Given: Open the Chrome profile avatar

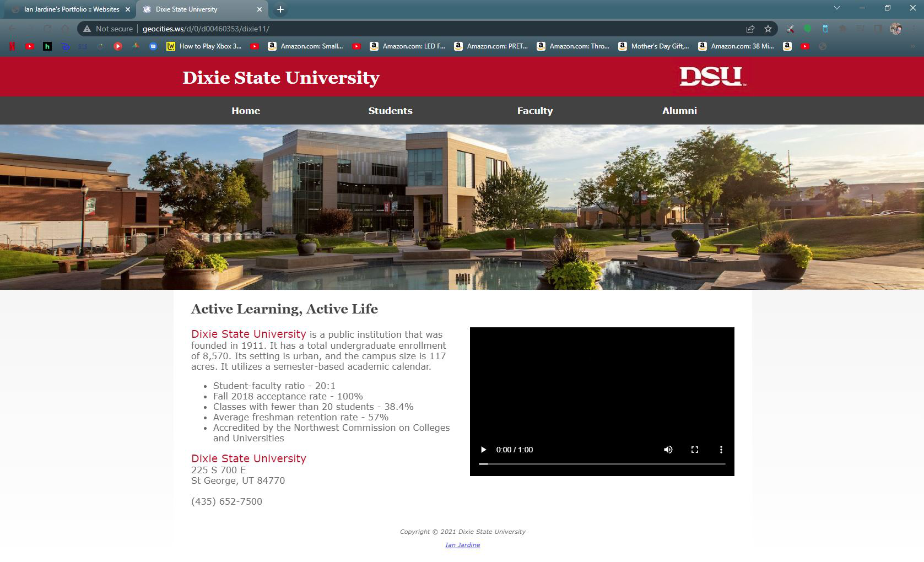Looking at the screenshot, I should pyautogui.click(x=896, y=29).
